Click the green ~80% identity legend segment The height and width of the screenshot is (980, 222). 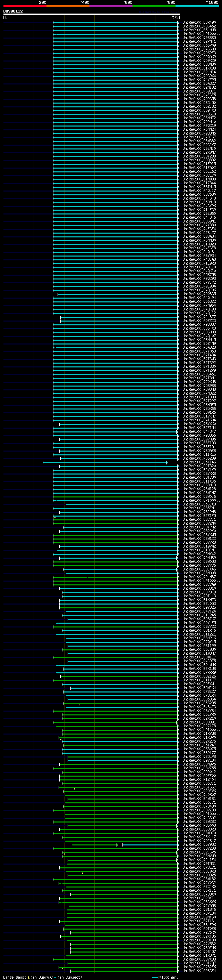(154, 6)
